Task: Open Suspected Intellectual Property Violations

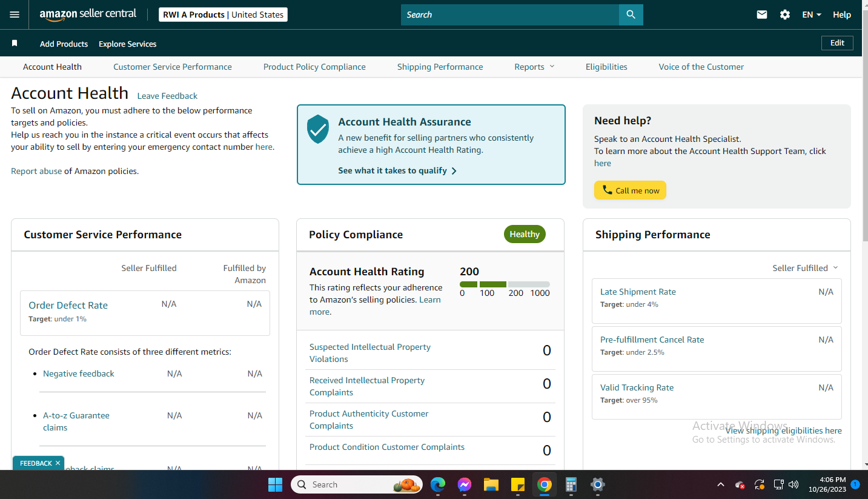Action: pos(370,353)
